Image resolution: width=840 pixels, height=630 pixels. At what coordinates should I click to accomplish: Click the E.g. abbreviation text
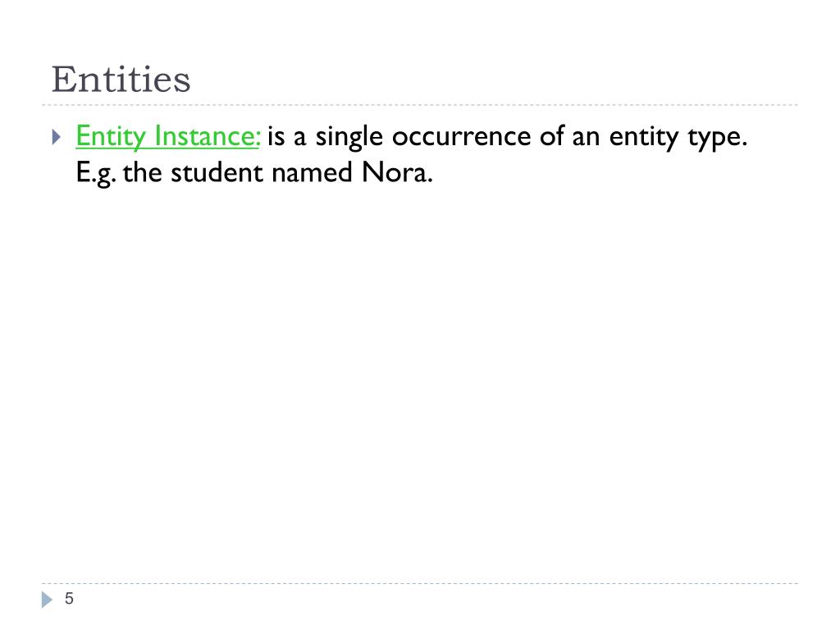96,173
